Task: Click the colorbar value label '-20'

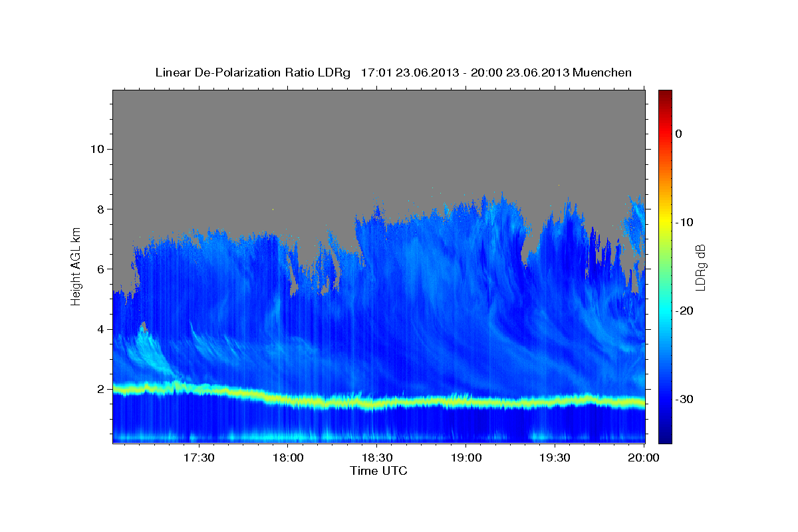Action: (684, 311)
